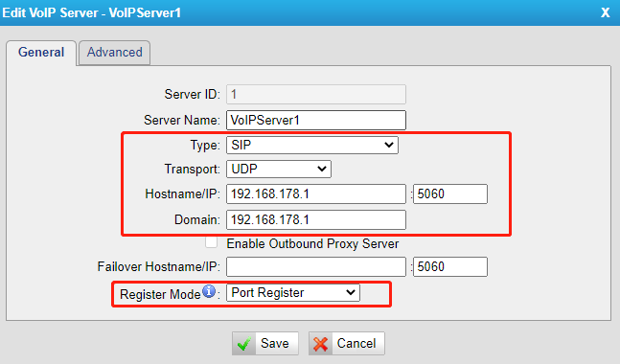Enable Outbound Proxy Server checkbox

click(x=211, y=242)
